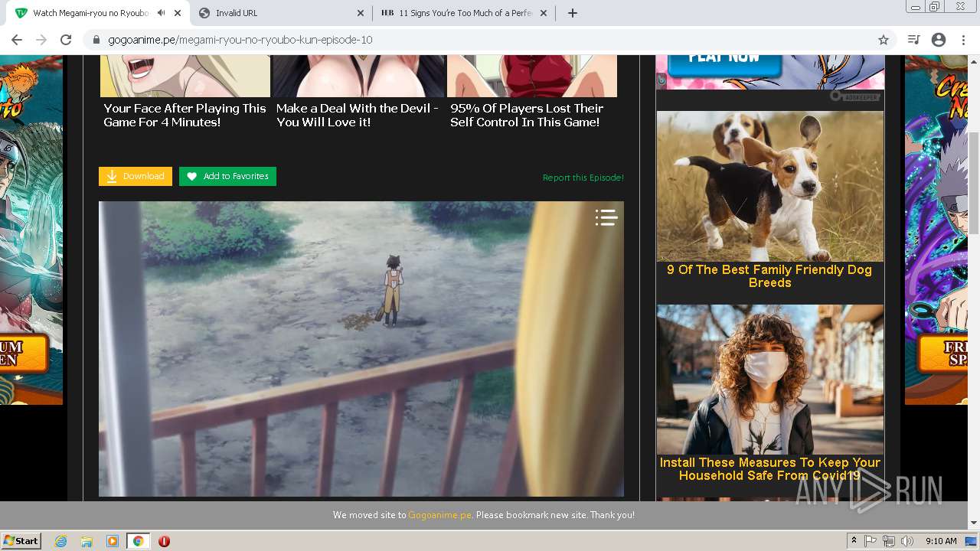
Task: Close the Invalid URL tab
Action: click(361, 13)
